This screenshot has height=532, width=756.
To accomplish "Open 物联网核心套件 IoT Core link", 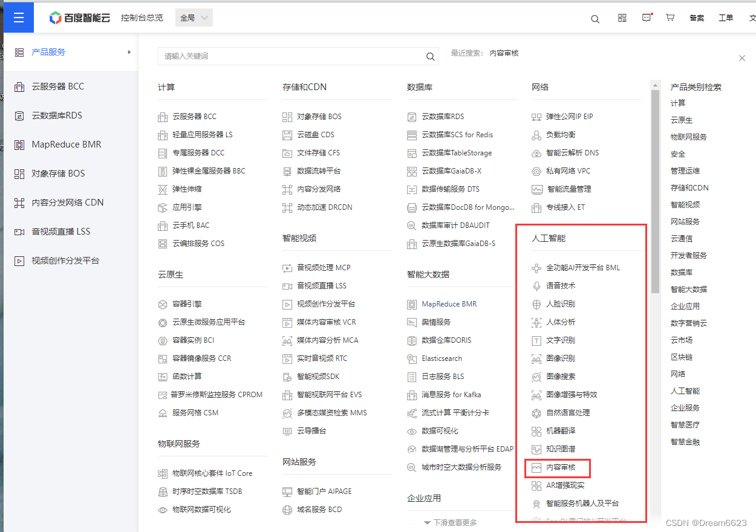I will point(212,473).
